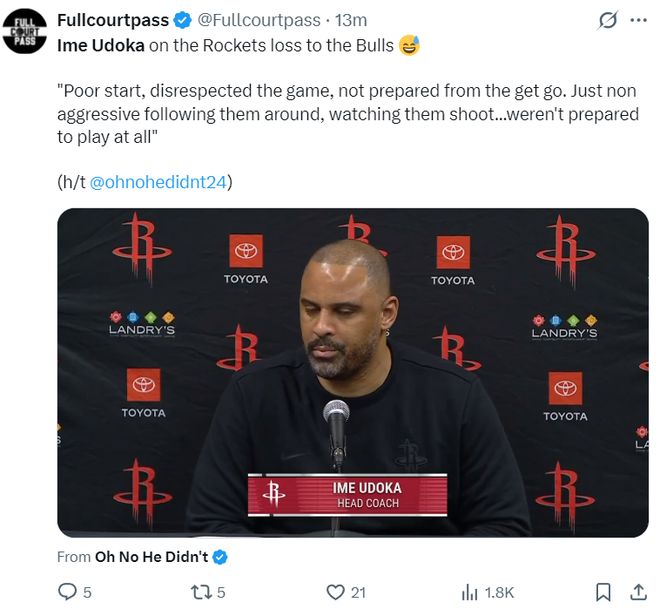Open the @ohnohedidnt24 mention link
The height and width of the screenshot is (616, 660).
(158, 182)
